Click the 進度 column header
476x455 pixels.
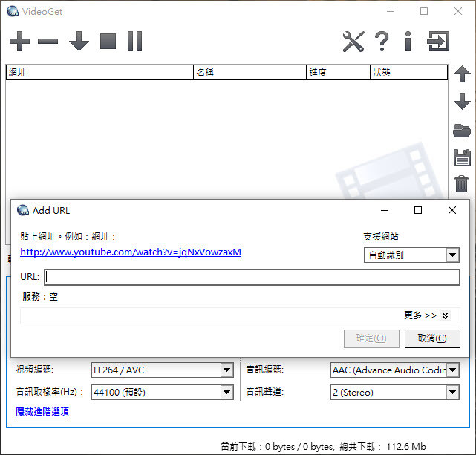[x=338, y=73]
